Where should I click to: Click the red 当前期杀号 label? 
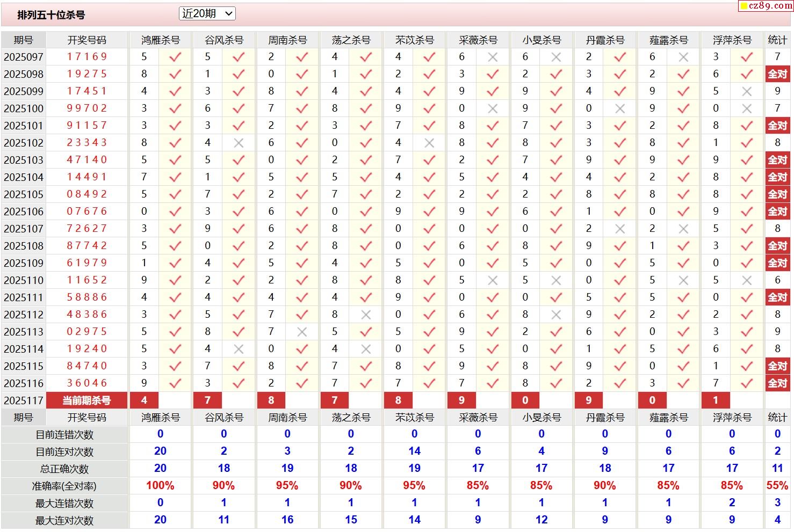click(x=86, y=400)
